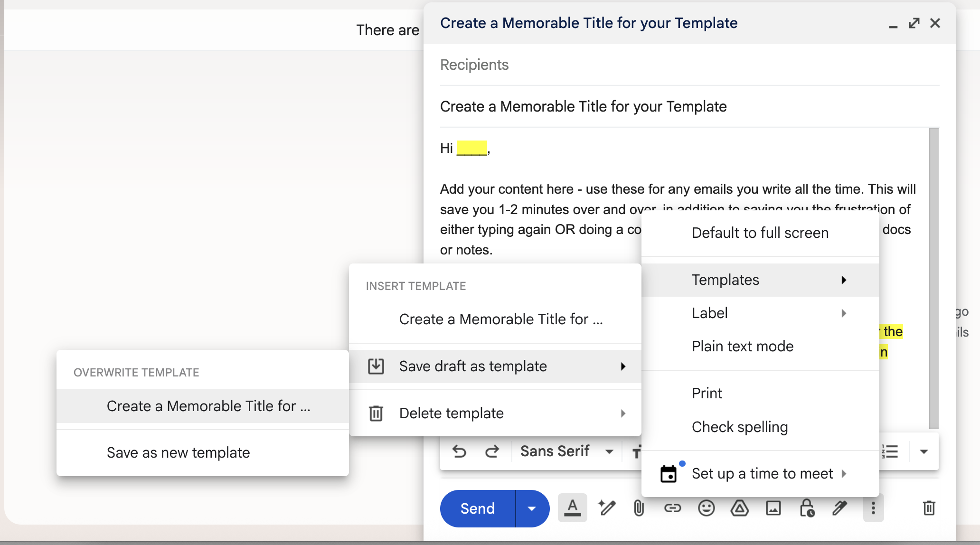Click the insert signature pen icon

pos(839,508)
